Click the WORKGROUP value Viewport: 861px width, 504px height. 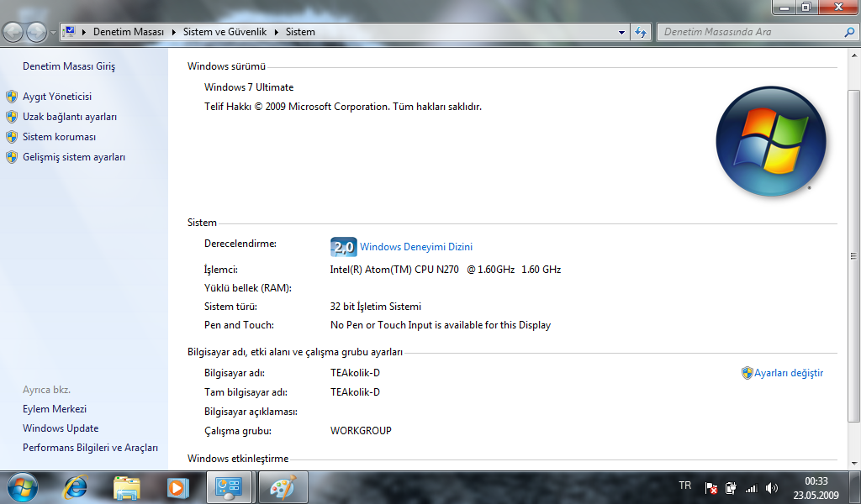361,431
